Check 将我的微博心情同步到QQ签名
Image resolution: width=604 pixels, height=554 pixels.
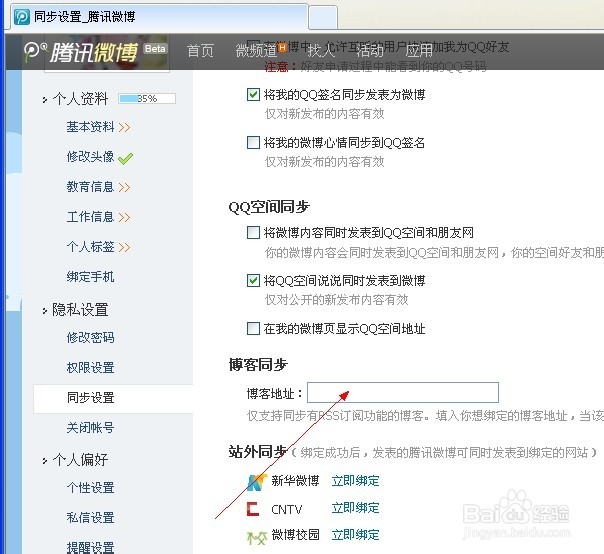(x=253, y=142)
